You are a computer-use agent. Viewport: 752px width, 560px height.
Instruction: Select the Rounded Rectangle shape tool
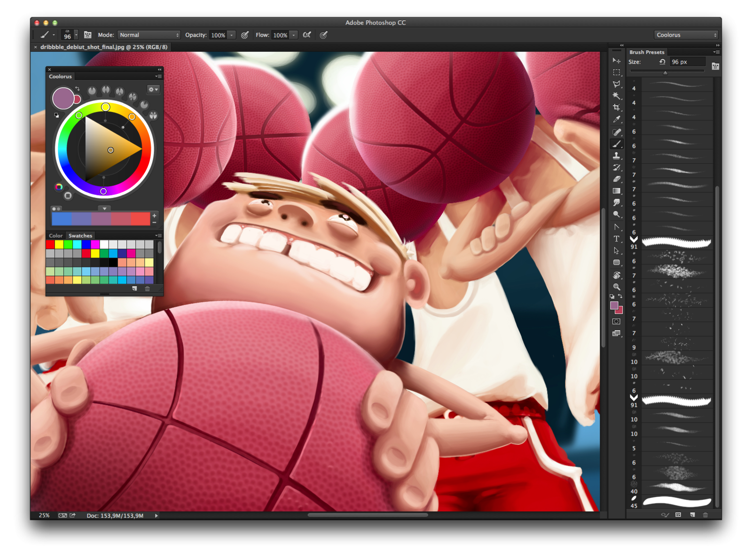(616, 262)
